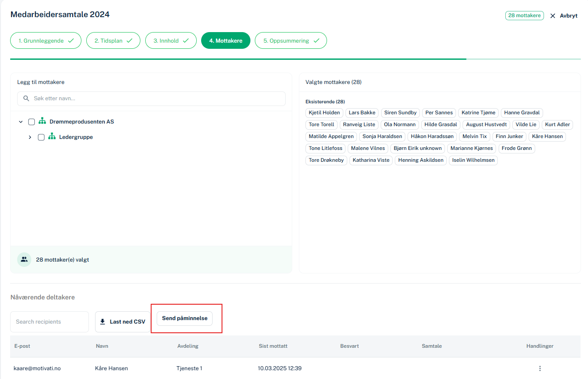The width and height of the screenshot is (588, 379).
Task: Click the org chart icon beside Ledergruppe
Action: [52, 137]
